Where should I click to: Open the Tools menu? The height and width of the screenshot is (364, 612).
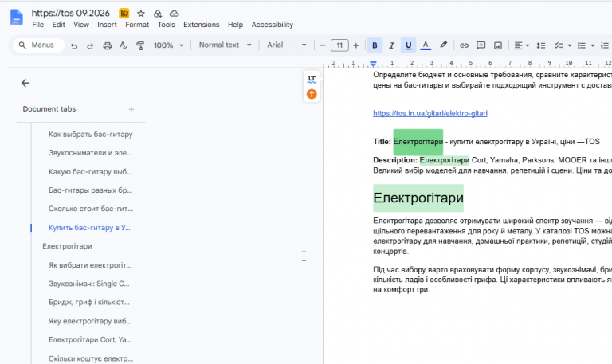coord(167,25)
